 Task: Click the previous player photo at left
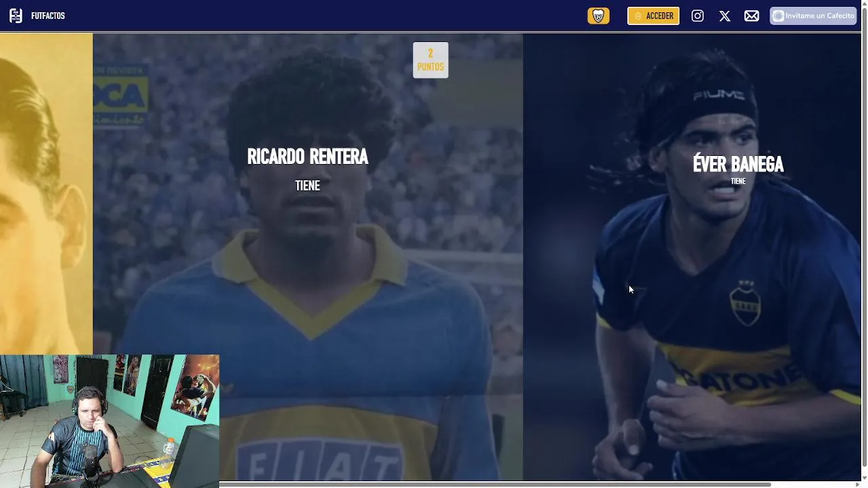click(x=46, y=193)
